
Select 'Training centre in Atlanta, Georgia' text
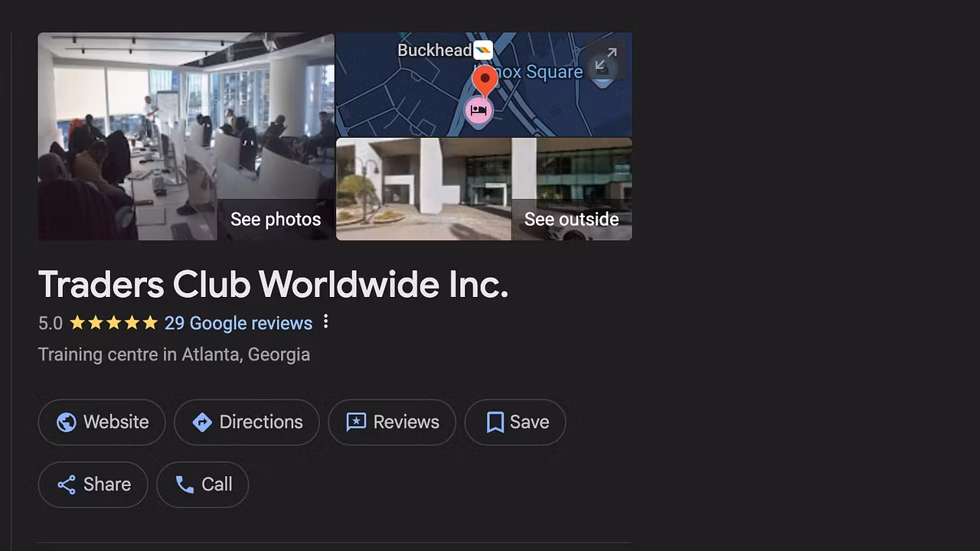tap(174, 354)
